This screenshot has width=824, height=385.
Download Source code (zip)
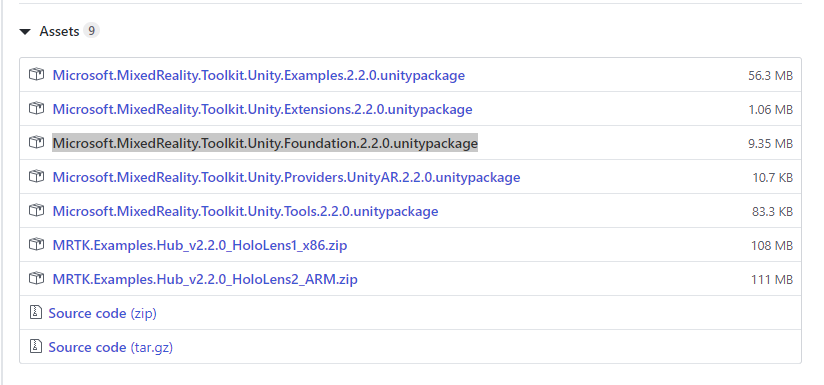pos(102,313)
